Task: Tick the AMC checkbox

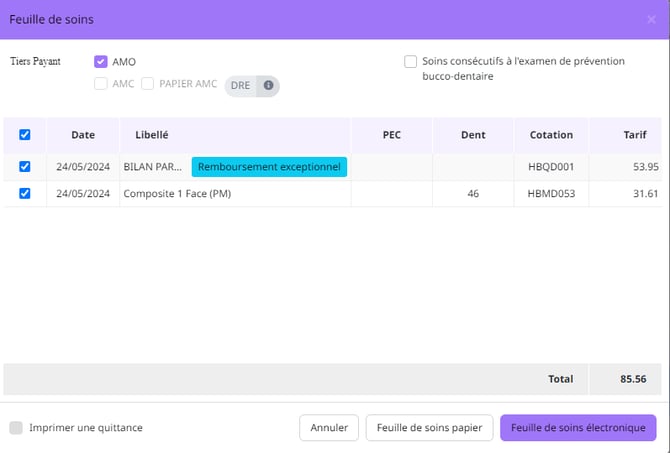Action: pos(101,84)
